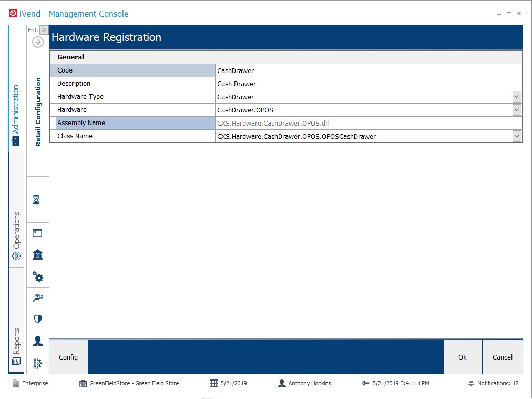Click the notifications bell icon
Image resolution: width=532 pixels, height=399 pixels.
coord(471,383)
